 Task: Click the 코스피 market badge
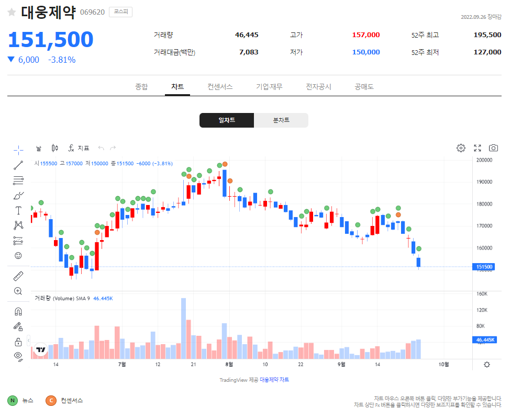pyautogui.click(x=120, y=12)
